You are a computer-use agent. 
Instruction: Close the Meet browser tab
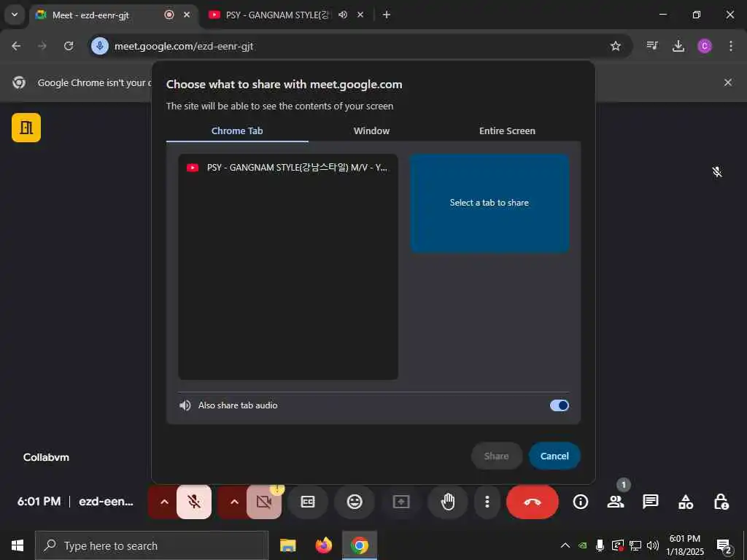187,15
